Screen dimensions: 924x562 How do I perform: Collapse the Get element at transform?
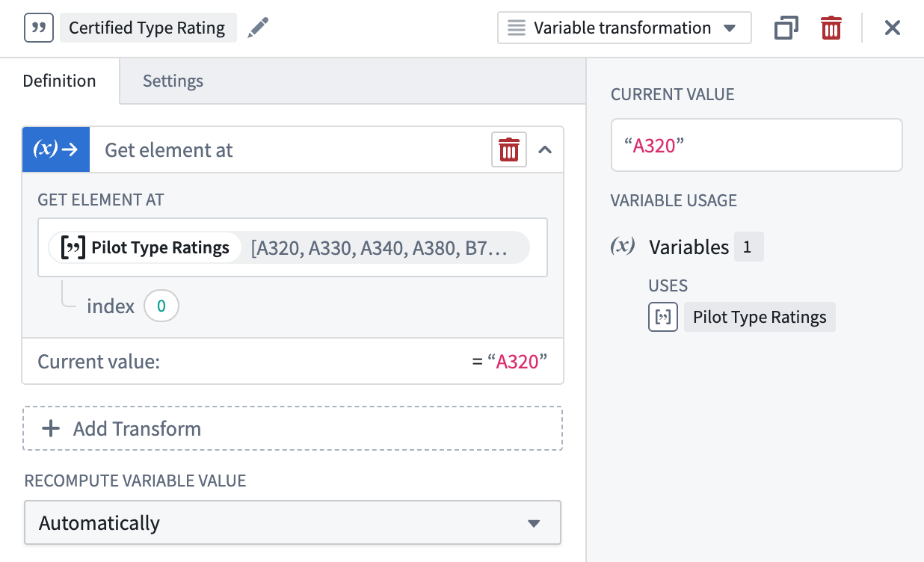545,149
